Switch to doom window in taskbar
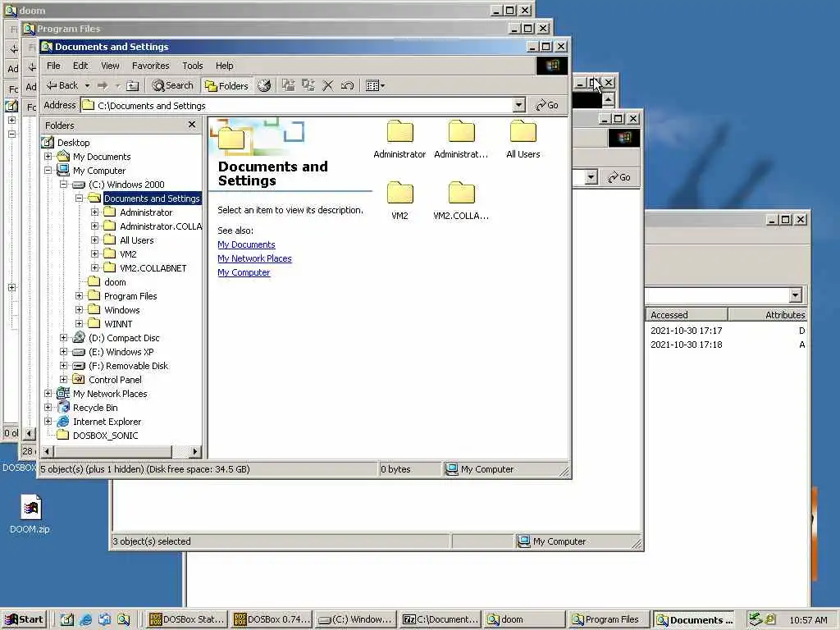 tap(525, 619)
